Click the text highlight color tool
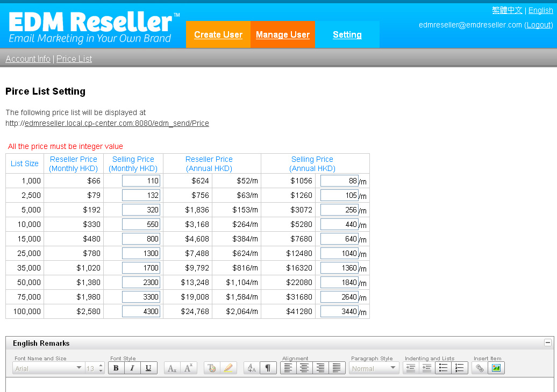 tap(228, 368)
